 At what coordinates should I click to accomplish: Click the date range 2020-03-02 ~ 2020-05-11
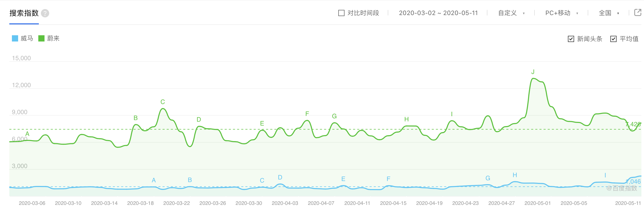438,13
